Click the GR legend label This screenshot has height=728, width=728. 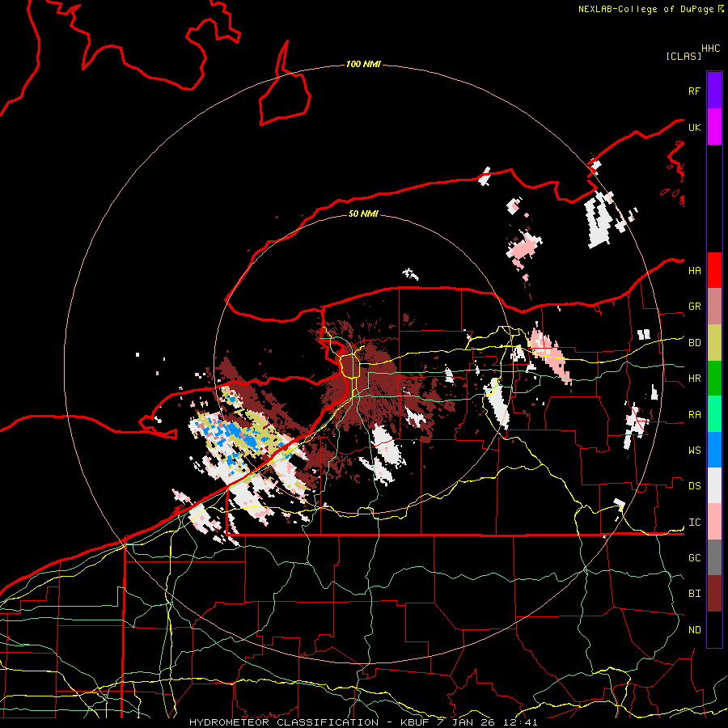pyautogui.click(x=694, y=307)
